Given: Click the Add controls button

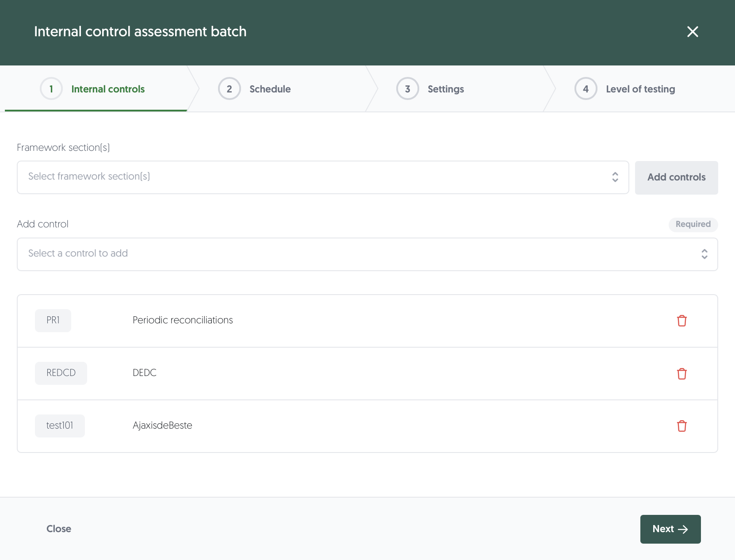Looking at the screenshot, I should click(676, 177).
